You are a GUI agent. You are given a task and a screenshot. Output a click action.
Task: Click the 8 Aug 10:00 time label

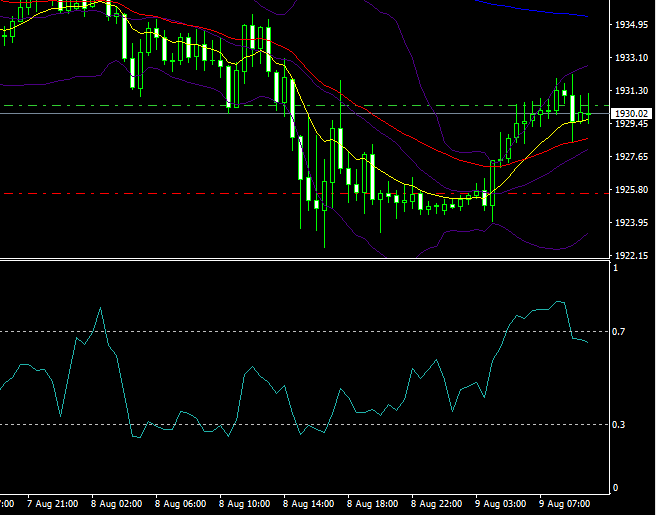pos(242,504)
